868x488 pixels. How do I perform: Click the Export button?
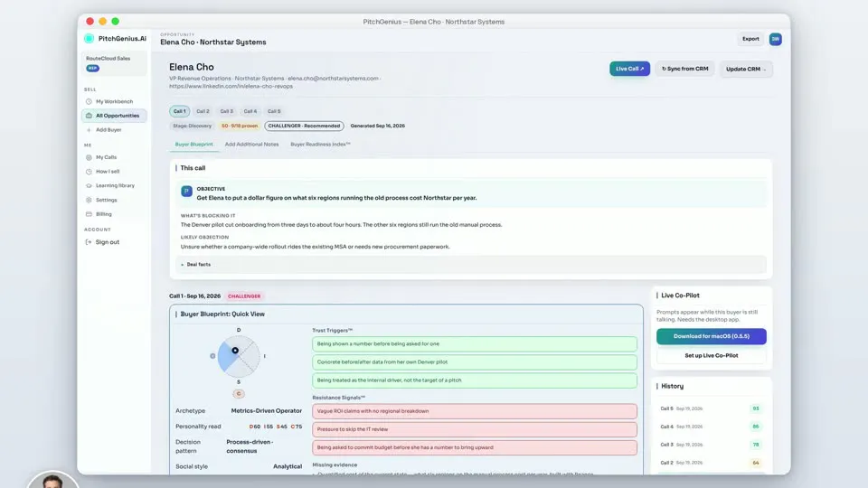tap(750, 39)
